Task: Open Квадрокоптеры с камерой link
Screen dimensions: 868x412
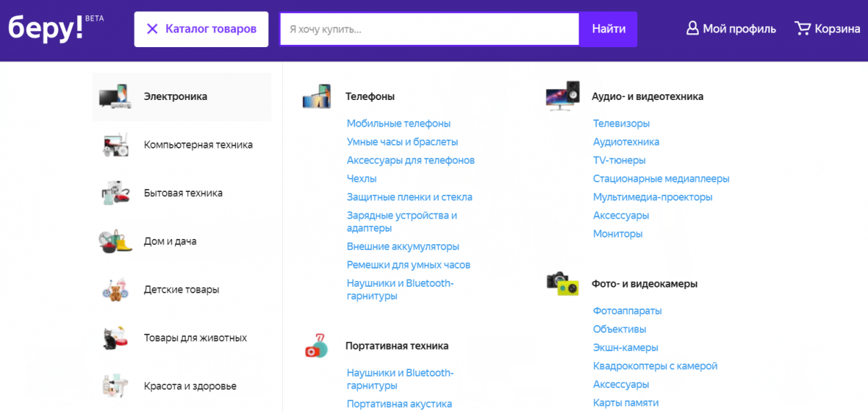Action: [655, 366]
